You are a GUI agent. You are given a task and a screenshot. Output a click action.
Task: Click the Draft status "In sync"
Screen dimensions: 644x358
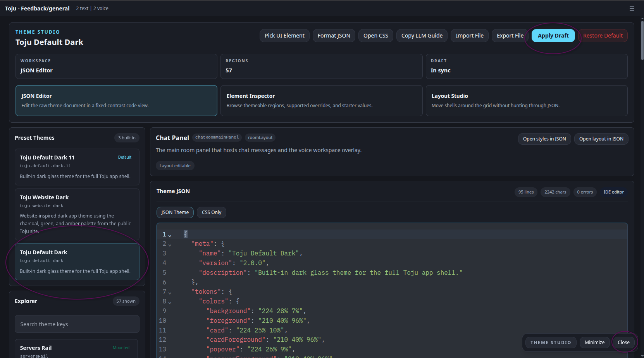point(527,66)
